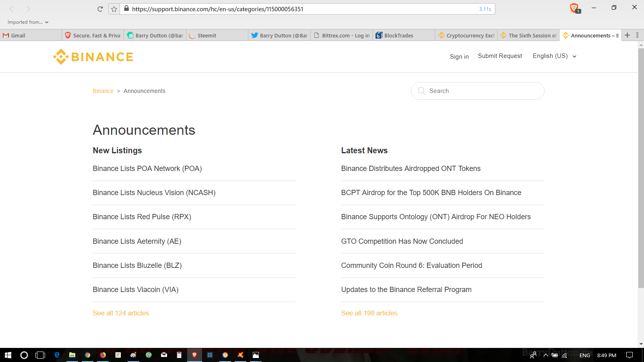Open Latest News section heading
Viewport: 644px width, 362px height.
coord(364,150)
